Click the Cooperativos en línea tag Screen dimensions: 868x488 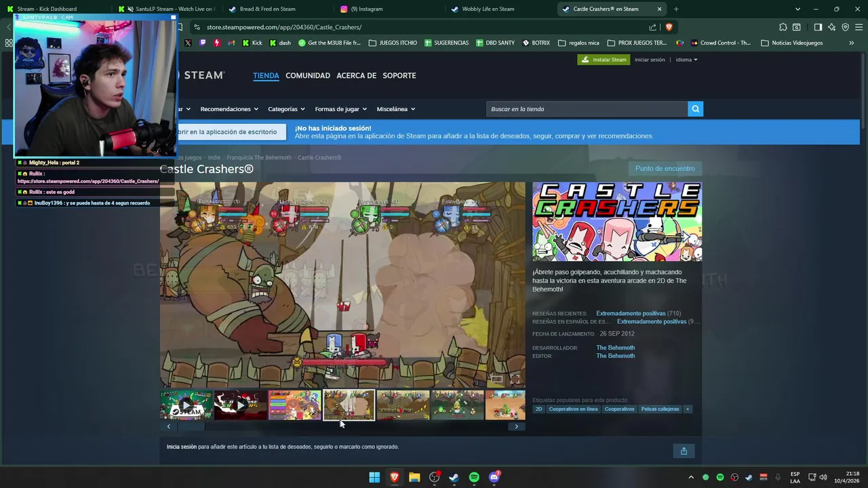[x=574, y=409]
